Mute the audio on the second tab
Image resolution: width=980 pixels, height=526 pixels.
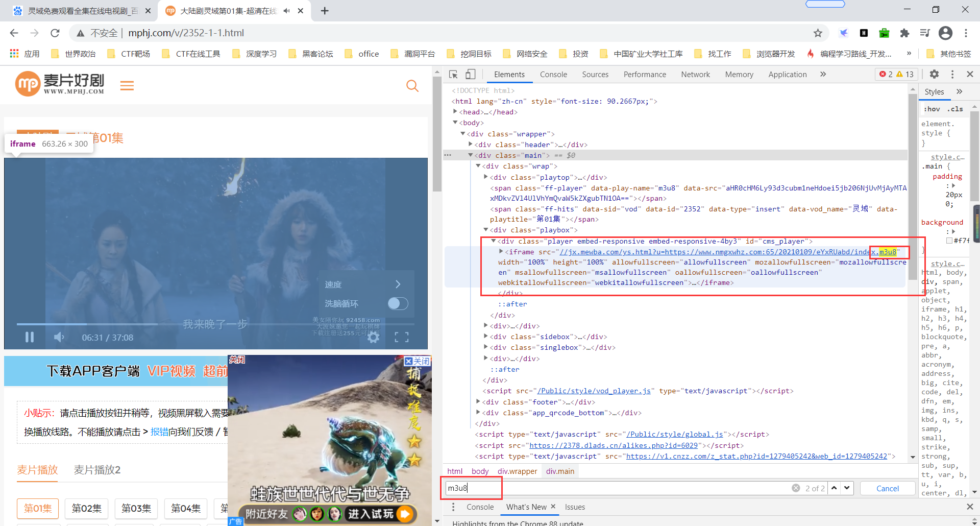click(286, 11)
